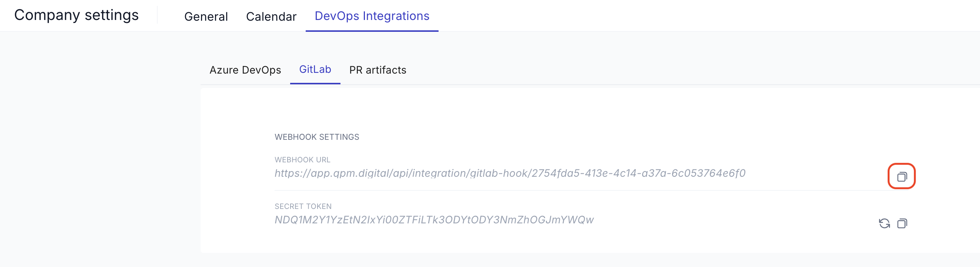Viewport: 980px width, 267px height.
Task: Click the divider line below the webhook URL
Action: [571, 190]
